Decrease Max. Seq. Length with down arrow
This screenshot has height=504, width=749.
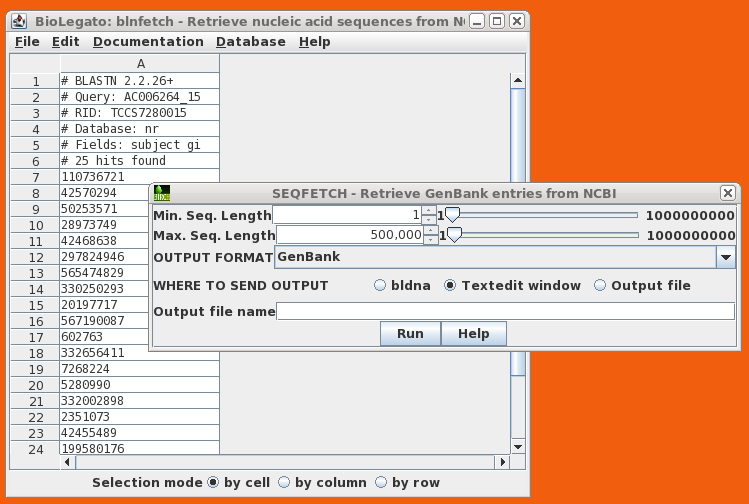coord(429,240)
